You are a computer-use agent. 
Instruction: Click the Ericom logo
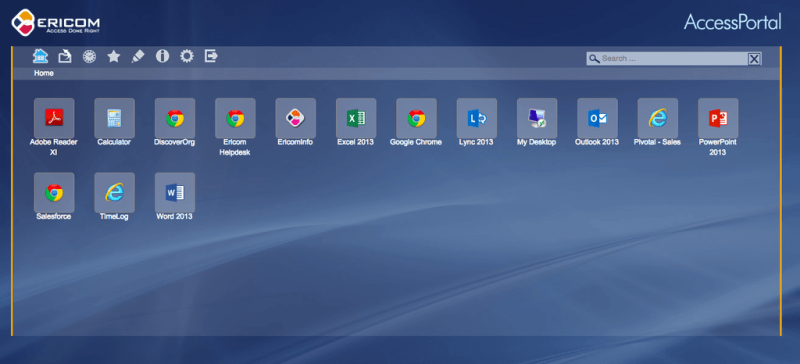coord(56,22)
